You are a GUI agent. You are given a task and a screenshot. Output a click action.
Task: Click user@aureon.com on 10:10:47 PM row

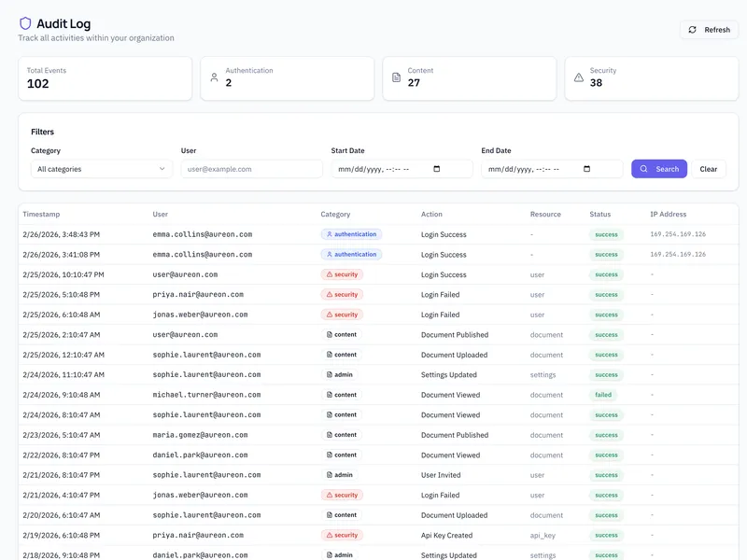[185, 274]
